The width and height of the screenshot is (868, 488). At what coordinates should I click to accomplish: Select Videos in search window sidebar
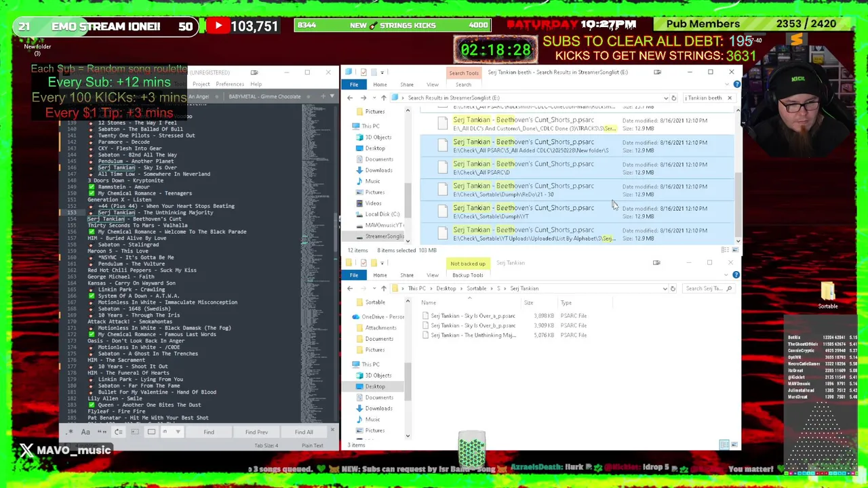point(374,203)
